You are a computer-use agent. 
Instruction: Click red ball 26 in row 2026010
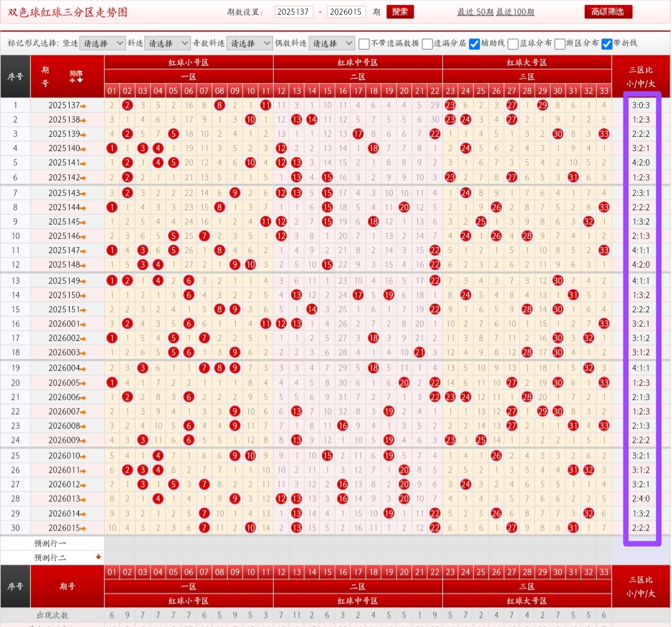(x=497, y=455)
